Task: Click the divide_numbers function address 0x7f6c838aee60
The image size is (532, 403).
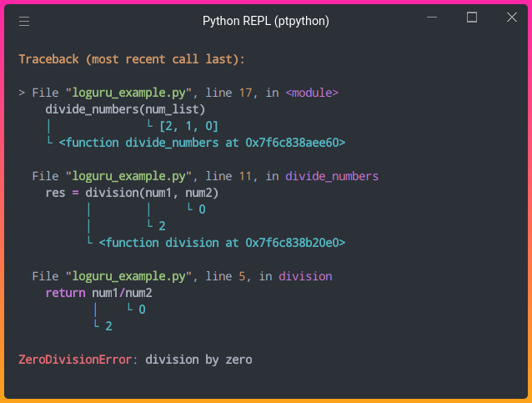Action: pos(295,143)
